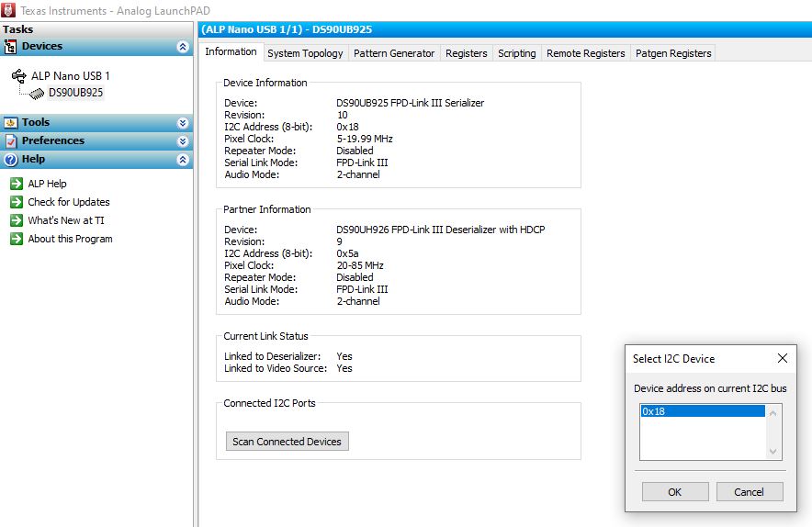The image size is (812, 527).
Task: Click the green arrow icon beside What's New at TI
Action: [17, 220]
